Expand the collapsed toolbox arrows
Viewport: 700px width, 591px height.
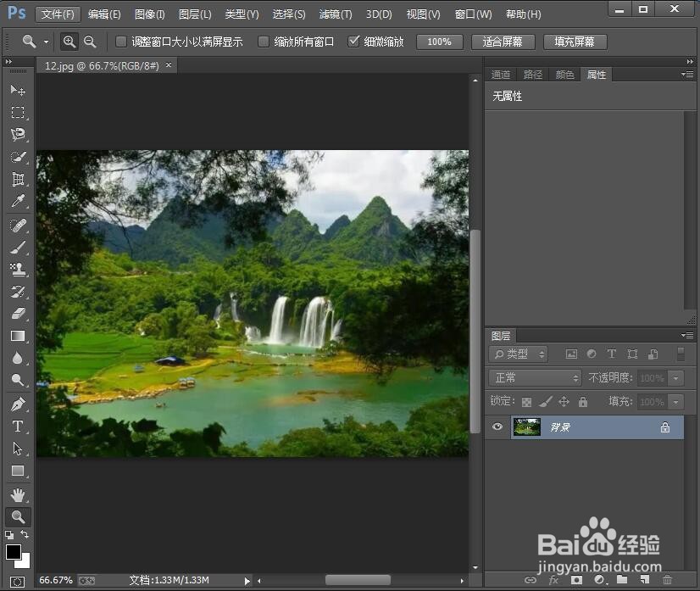pos(8,62)
